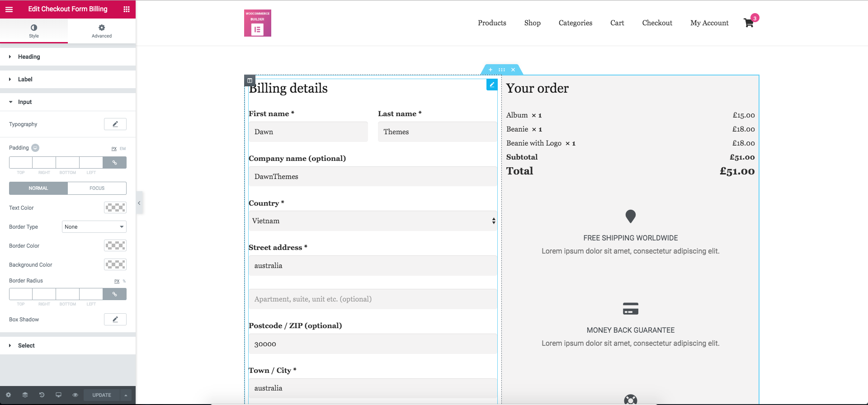
Task: Open the Country select dropdown
Action: pyautogui.click(x=373, y=221)
